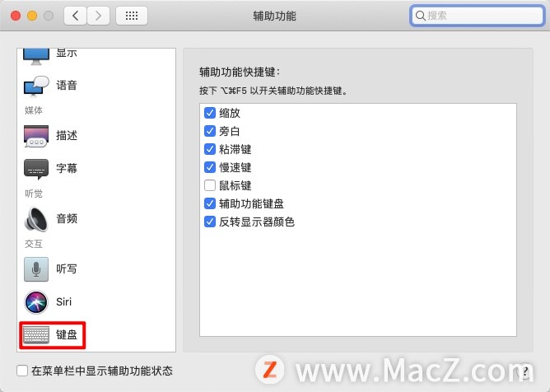Click the partially visible 显示 display icon
550x392 pixels.
[36, 57]
